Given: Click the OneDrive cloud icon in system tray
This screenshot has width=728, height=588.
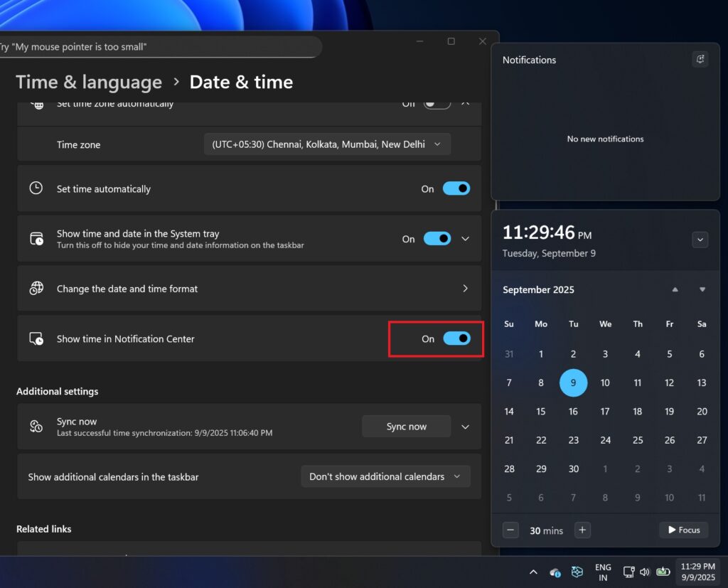Looking at the screenshot, I should [x=555, y=572].
